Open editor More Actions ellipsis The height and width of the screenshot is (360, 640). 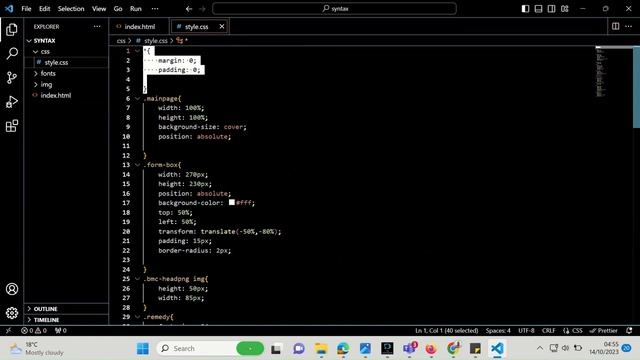point(628,27)
